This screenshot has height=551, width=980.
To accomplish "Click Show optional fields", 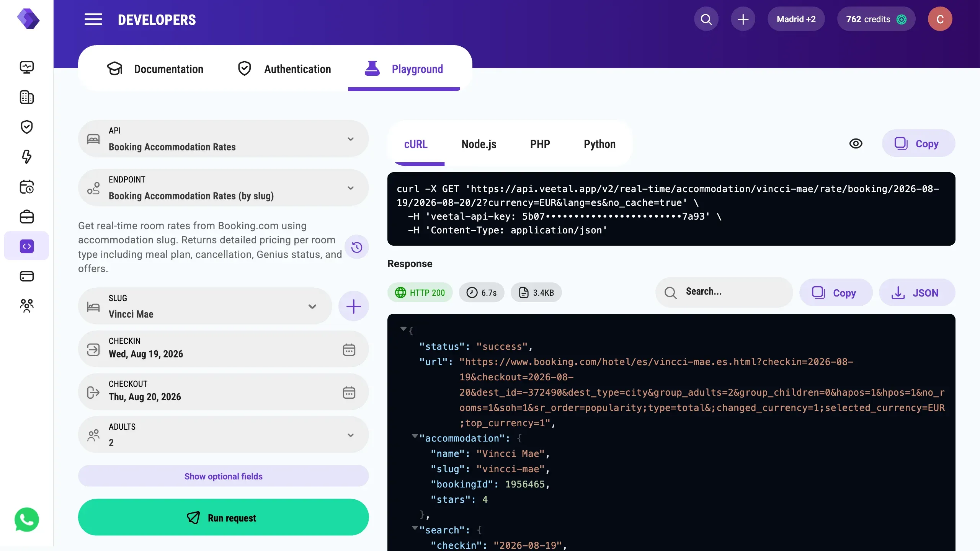I will [224, 476].
